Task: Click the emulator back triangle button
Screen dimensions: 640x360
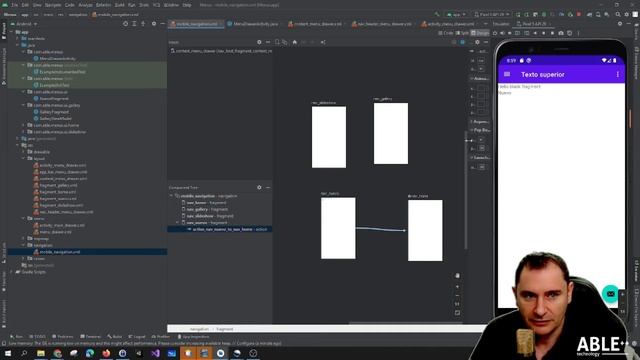Action: click(535, 33)
